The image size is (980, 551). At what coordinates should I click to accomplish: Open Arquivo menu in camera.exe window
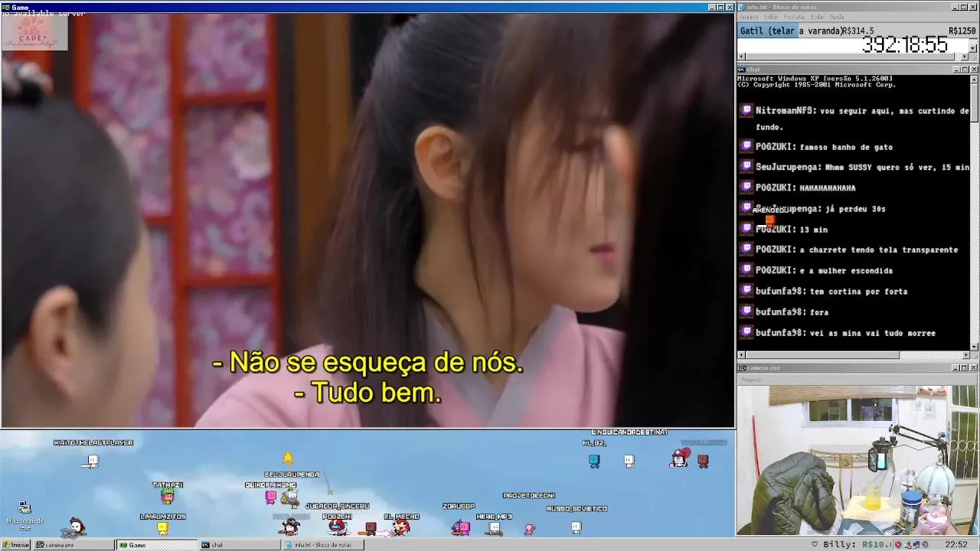pos(751,380)
